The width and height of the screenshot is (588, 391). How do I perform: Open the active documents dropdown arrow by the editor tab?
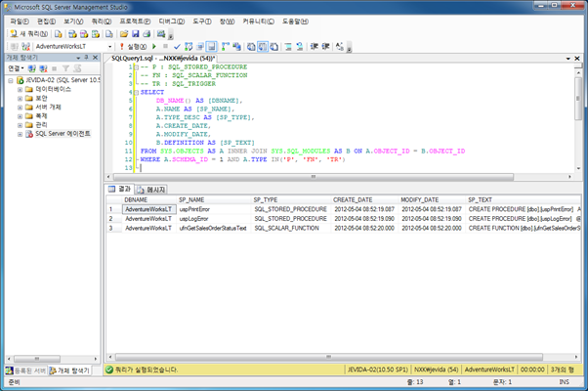pyautogui.click(x=568, y=59)
